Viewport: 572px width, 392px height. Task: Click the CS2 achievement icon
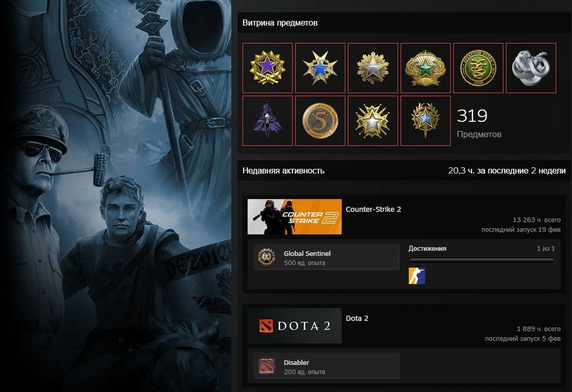416,275
